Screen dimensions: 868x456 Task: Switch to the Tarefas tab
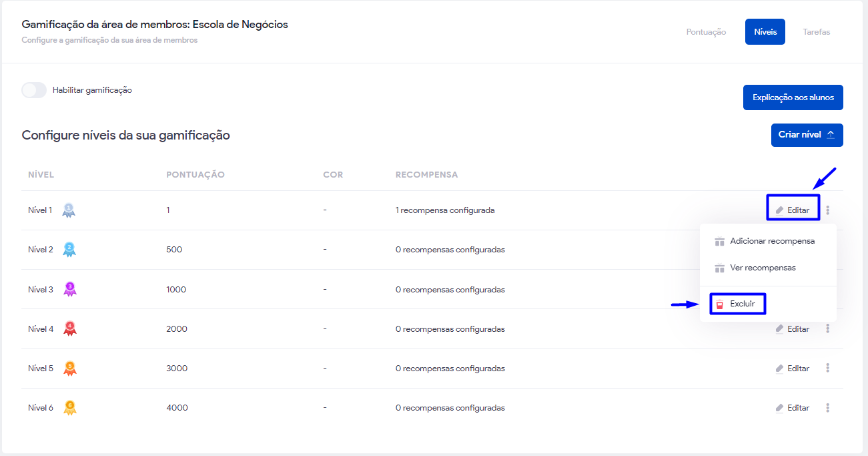tap(817, 32)
